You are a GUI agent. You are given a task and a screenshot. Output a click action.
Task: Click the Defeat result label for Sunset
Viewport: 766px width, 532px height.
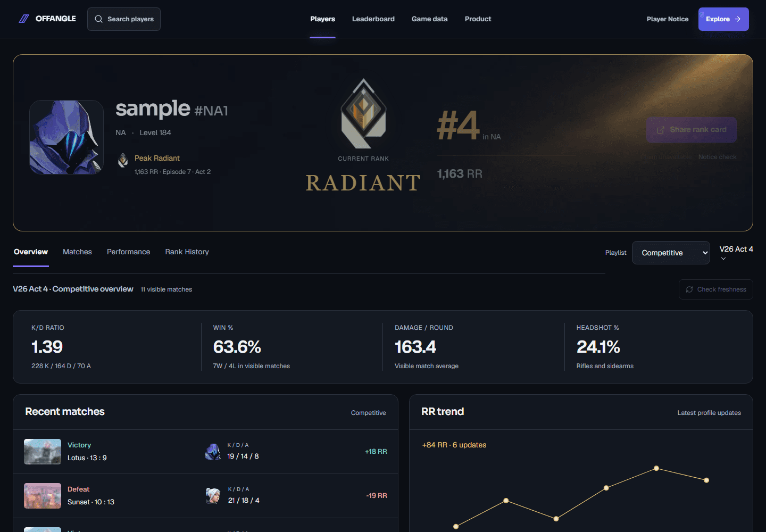[79, 489]
